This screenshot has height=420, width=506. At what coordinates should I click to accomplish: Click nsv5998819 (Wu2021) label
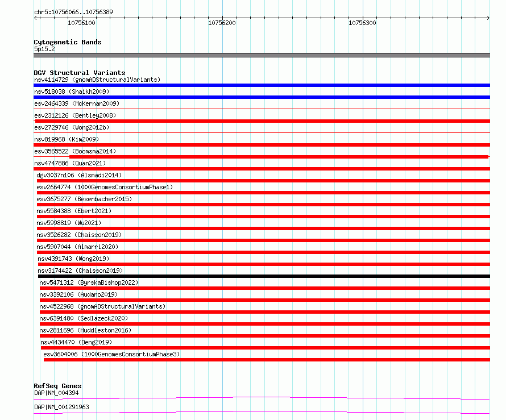(69, 223)
